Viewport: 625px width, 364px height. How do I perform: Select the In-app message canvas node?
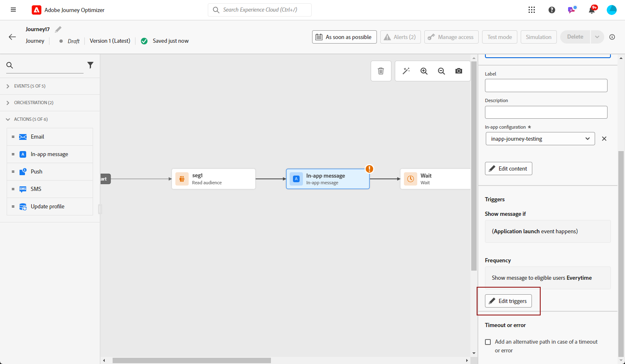coord(328,179)
